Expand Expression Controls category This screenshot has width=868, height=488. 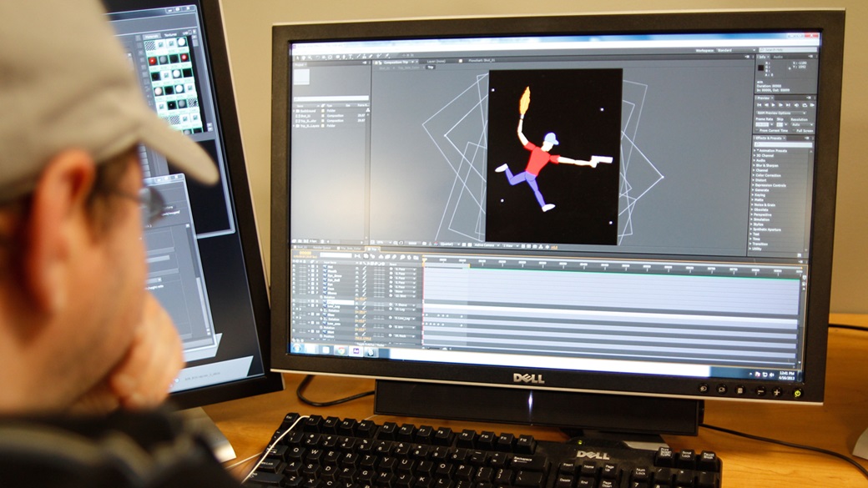pyautogui.click(x=754, y=185)
